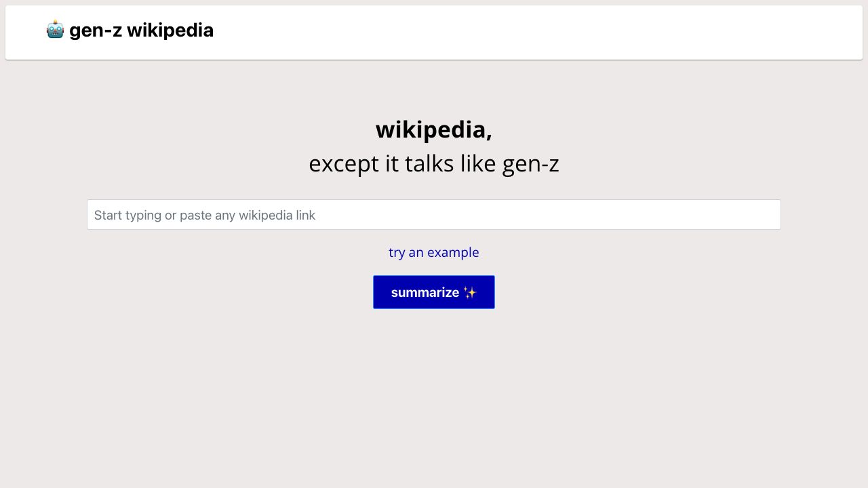The height and width of the screenshot is (488, 868).
Task: Click the 'gen-z wikipedia' site title
Action: pyautogui.click(x=142, y=29)
